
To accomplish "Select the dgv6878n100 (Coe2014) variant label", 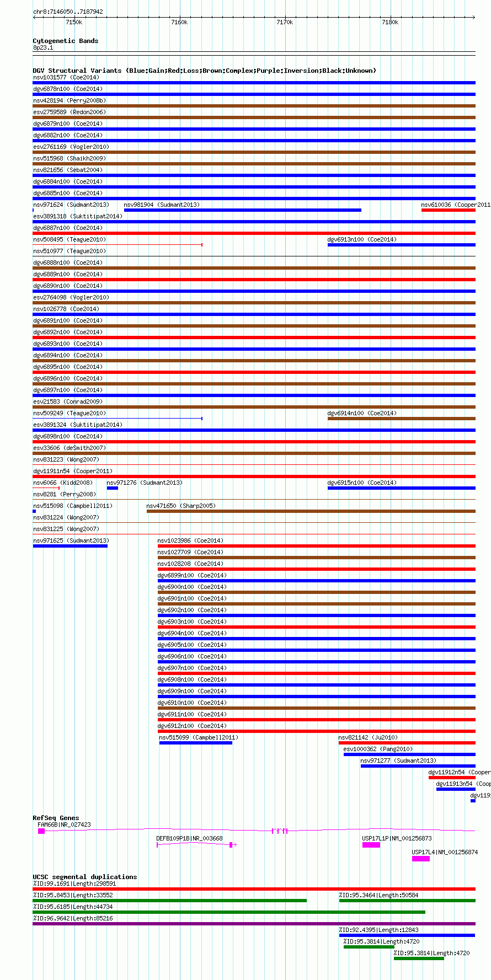I will click(x=68, y=89).
